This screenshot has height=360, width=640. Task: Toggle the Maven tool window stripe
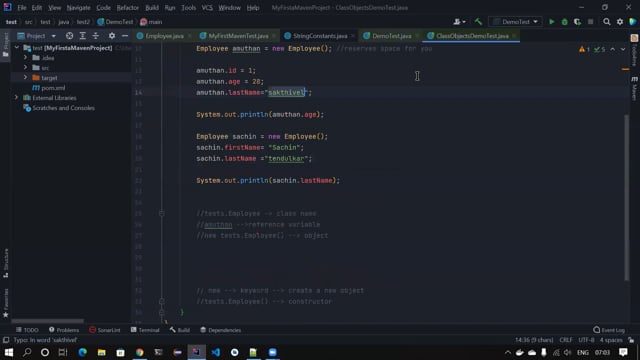634,88
